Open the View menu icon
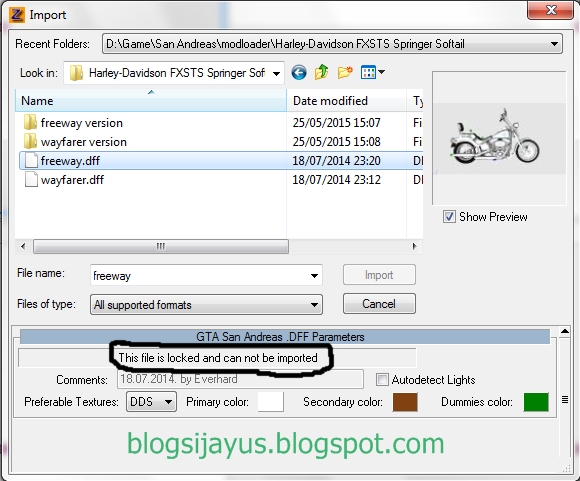 (x=368, y=72)
